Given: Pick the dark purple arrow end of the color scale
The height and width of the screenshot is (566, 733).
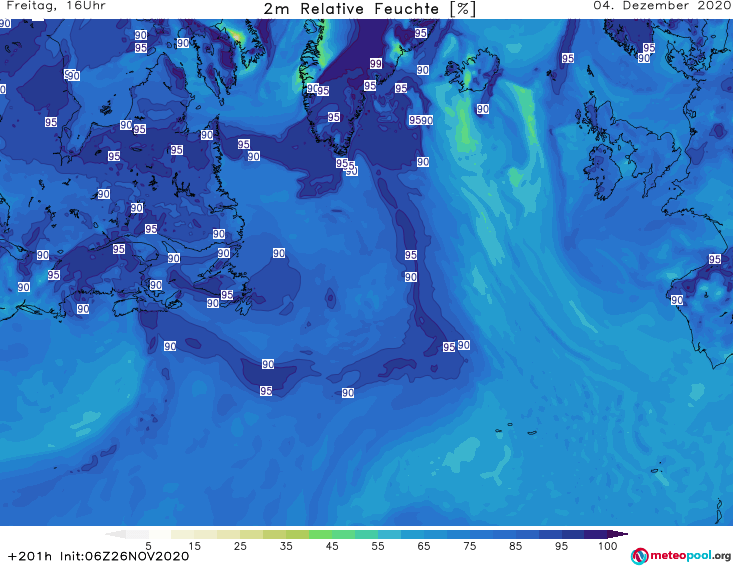Looking at the screenshot, I should 618,534.
